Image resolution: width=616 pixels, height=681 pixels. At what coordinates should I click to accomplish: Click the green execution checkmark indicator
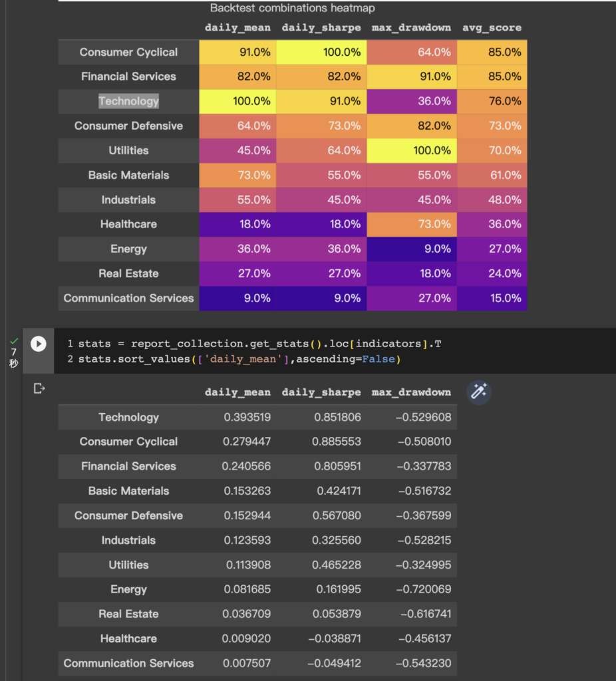point(13,340)
